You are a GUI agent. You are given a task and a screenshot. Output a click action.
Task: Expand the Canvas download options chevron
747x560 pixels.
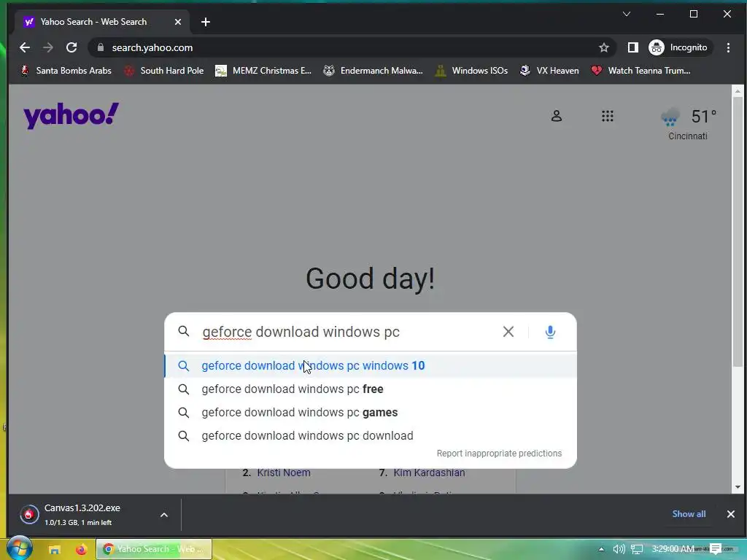164,515
